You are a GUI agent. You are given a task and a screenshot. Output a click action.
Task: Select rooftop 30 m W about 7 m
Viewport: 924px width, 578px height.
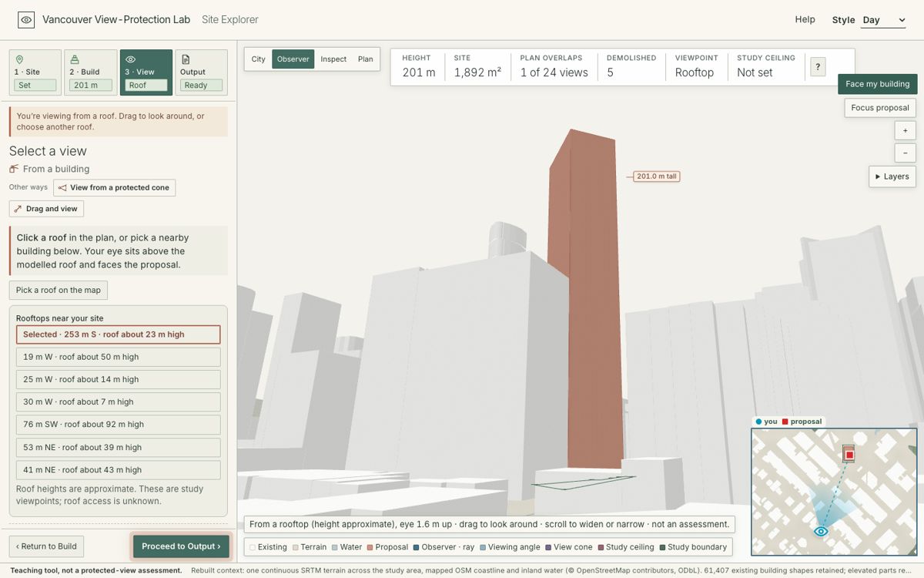coord(119,402)
